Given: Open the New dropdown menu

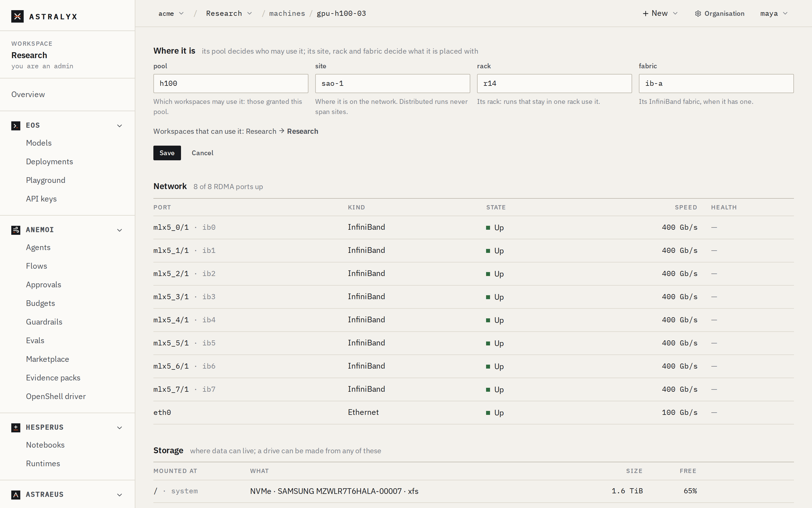Looking at the screenshot, I should 660,14.
